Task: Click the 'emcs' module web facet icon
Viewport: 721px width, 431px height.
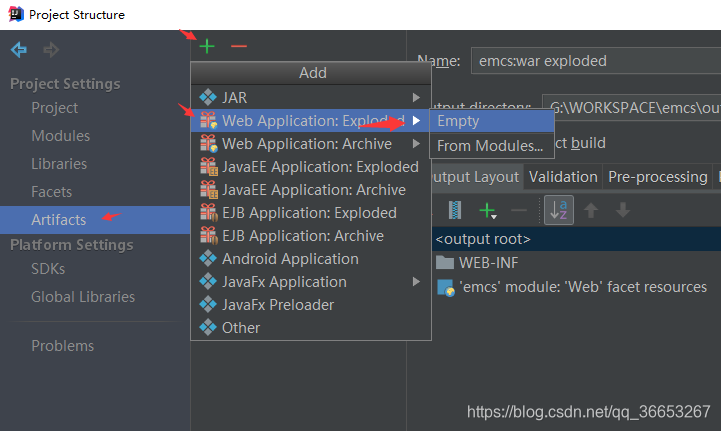Action: [x=446, y=287]
